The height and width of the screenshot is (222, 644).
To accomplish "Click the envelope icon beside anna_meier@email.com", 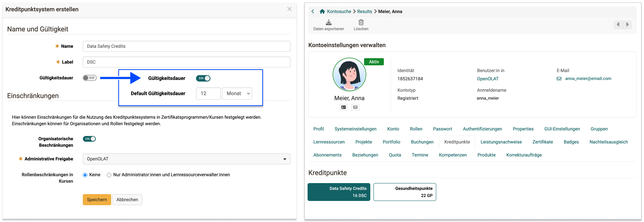I will click(559, 79).
